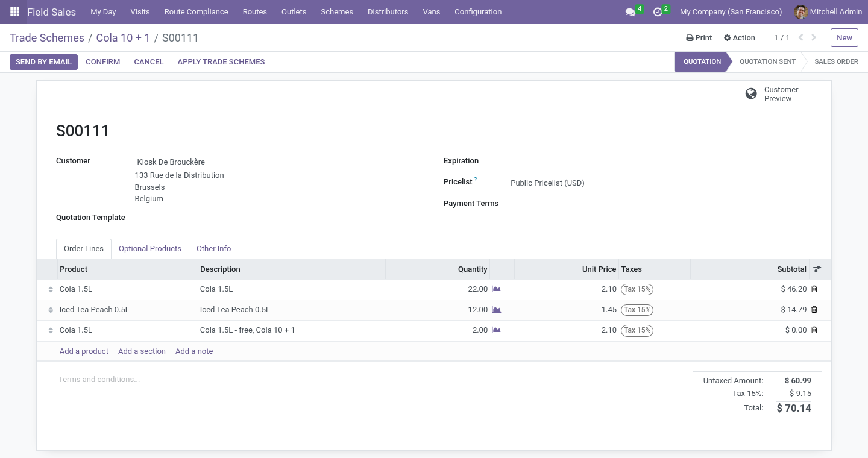This screenshot has width=868, height=458.
Task: Open the Configuration menu
Action: pos(478,12)
